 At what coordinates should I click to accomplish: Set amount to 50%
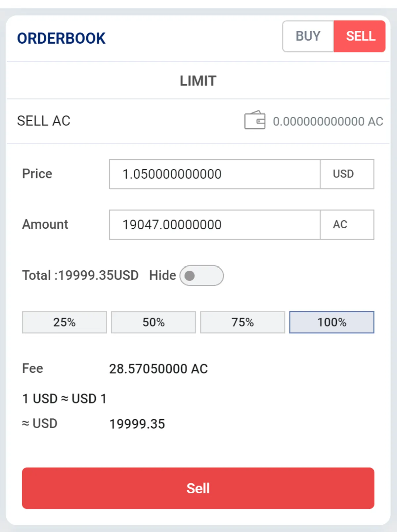coord(154,322)
